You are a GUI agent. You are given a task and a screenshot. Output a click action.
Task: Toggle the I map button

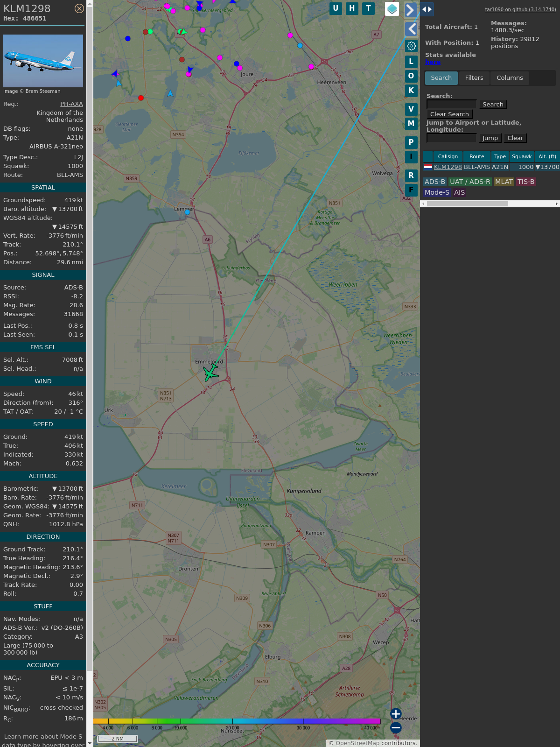(411, 157)
